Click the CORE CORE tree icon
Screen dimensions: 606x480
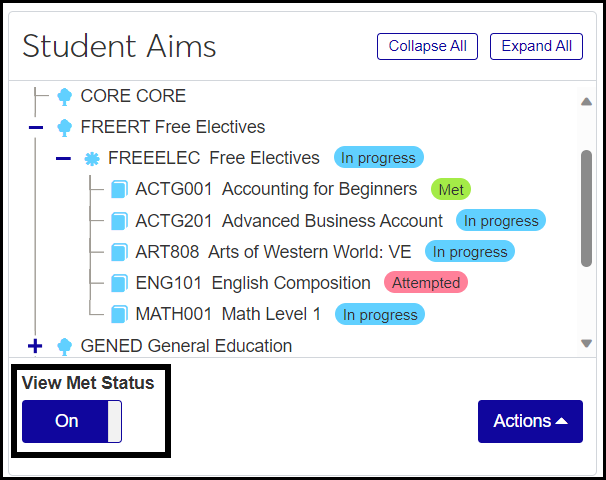[65, 97]
